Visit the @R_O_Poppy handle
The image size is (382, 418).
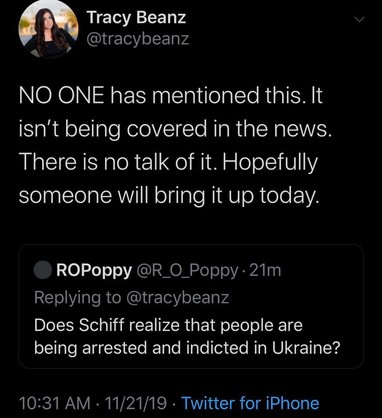pyautogui.click(x=187, y=271)
